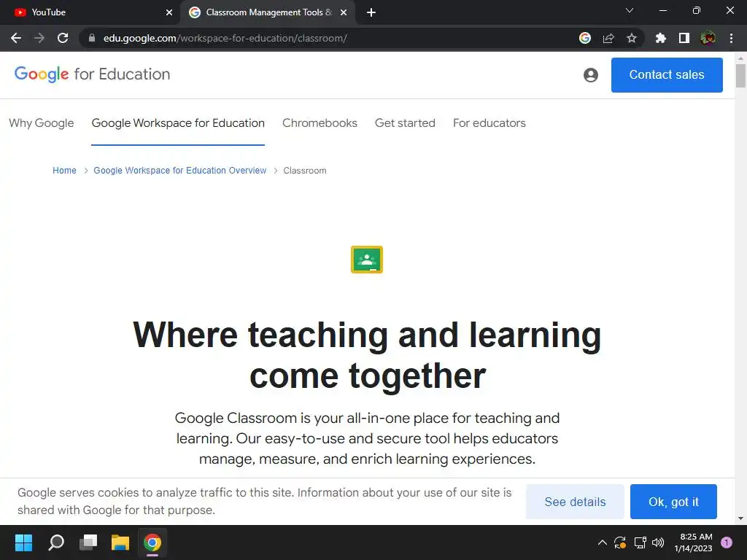This screenshot has height=560, width=747.
Task: Click the browser forward arrow
Action: coord(39,38)
